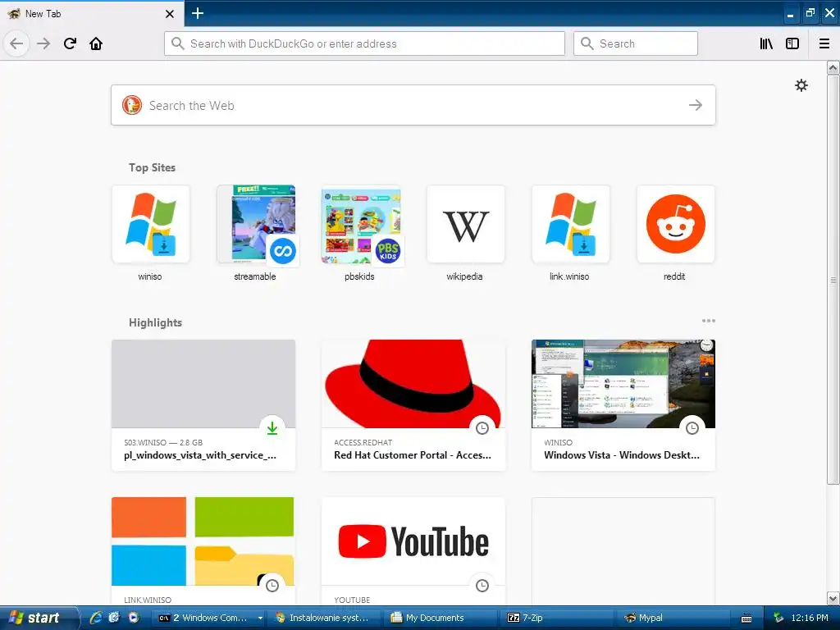Focus the DuckDuckGo address bar
Screen dimensions: 840x630
pyautogui.click(x=364, y=43)
